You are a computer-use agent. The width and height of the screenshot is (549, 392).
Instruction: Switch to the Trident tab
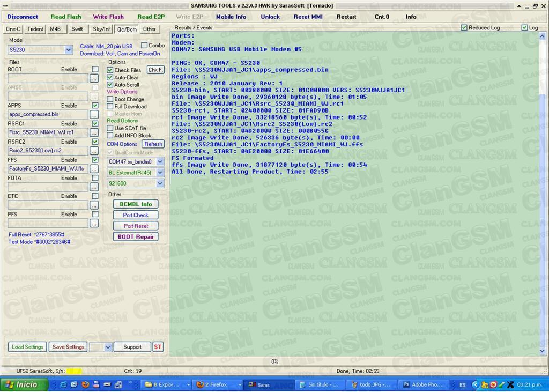[x=35, y=29]
